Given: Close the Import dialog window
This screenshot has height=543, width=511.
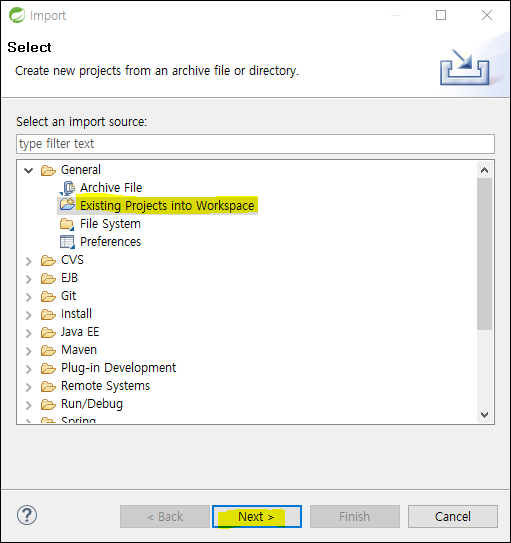Looking at the screenshot, I should (487, 15).
